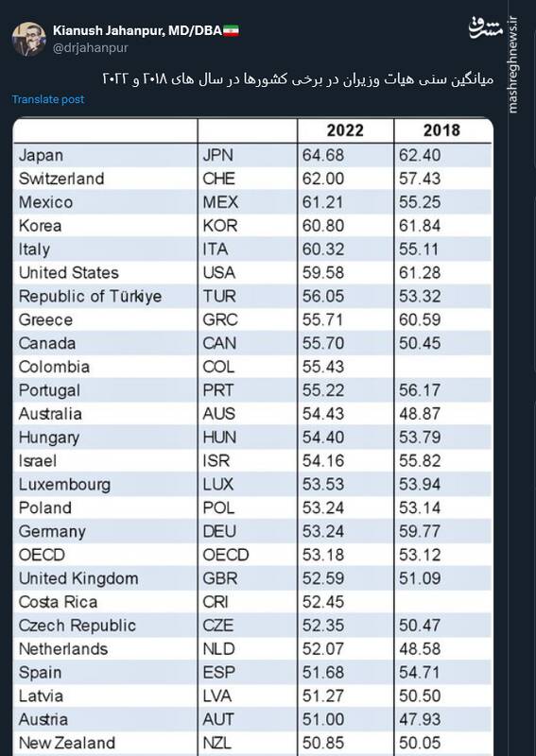Select the Japan row country name
The height and width of the screenshot is (756, 536).
point(41,155)
